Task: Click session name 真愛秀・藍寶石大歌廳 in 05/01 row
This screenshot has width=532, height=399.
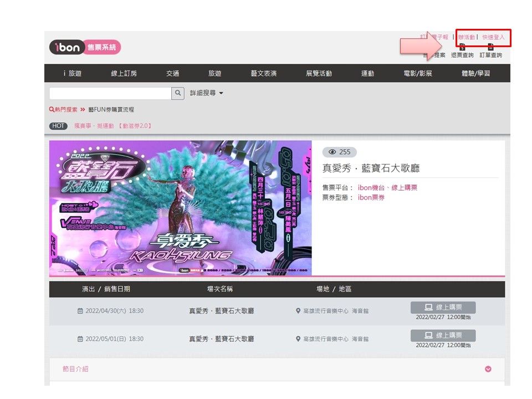Action: (222, 339)
